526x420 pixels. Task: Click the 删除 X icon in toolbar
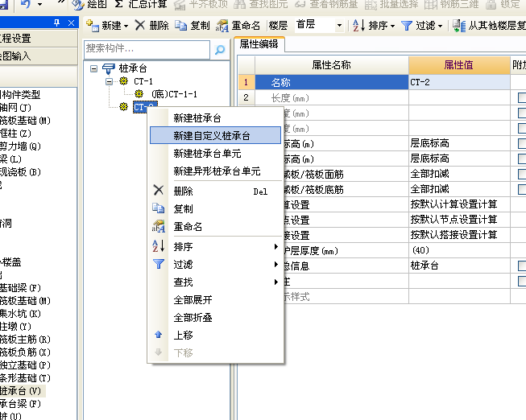click(x=140, y=25)
